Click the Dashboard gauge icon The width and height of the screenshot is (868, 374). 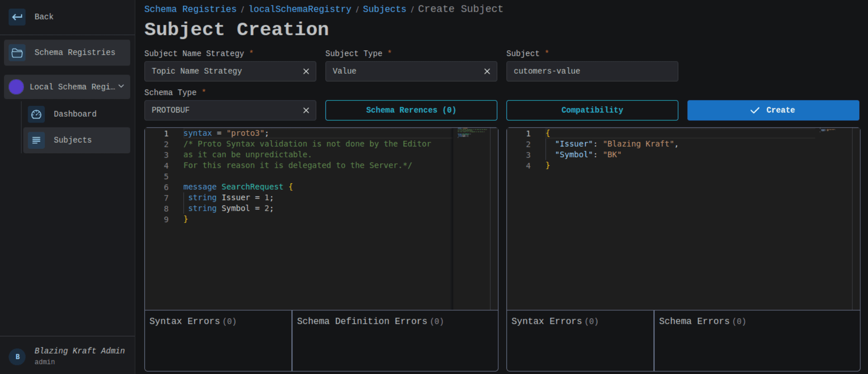[36, 114]
